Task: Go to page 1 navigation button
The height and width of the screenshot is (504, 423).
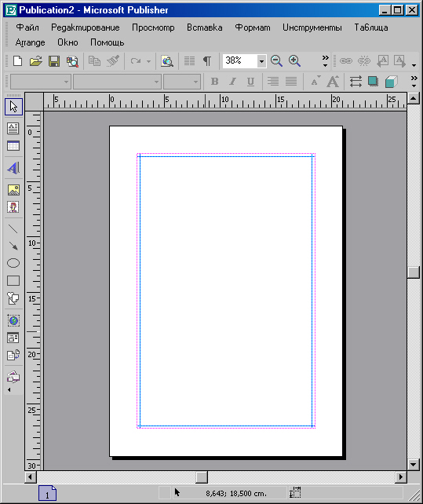Action: point(47,493)
